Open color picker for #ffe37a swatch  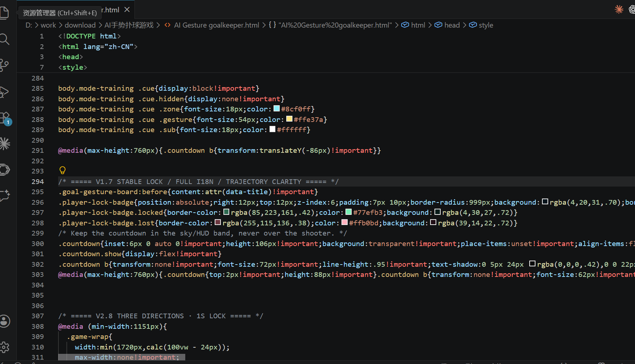289,119
